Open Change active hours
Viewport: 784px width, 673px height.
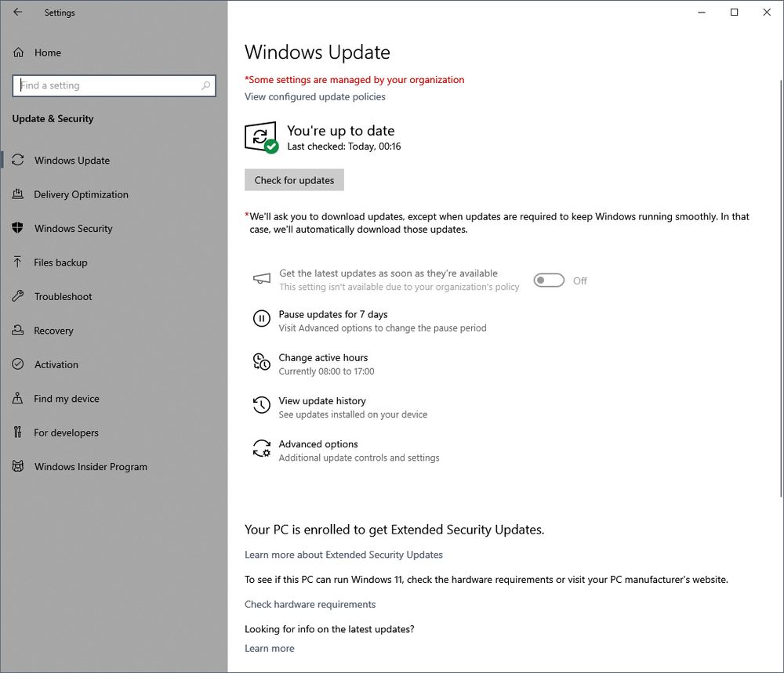pyautogui.click(x=314, y=364)
